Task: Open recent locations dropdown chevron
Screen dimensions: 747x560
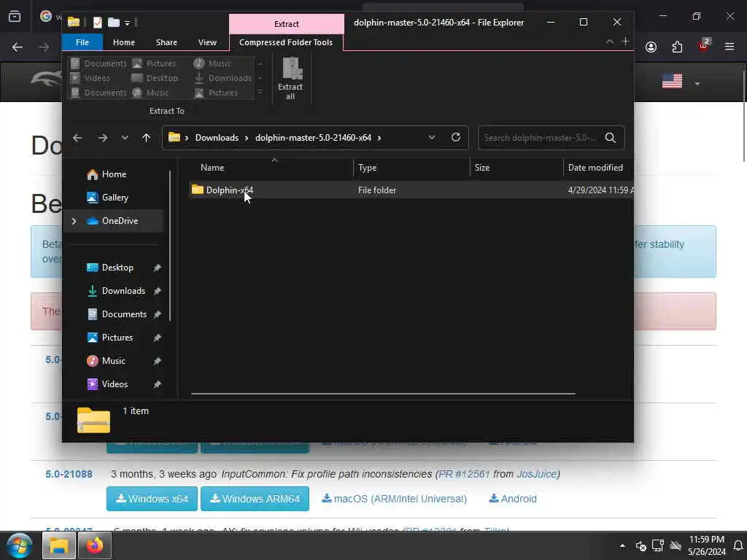Action: 125,138
